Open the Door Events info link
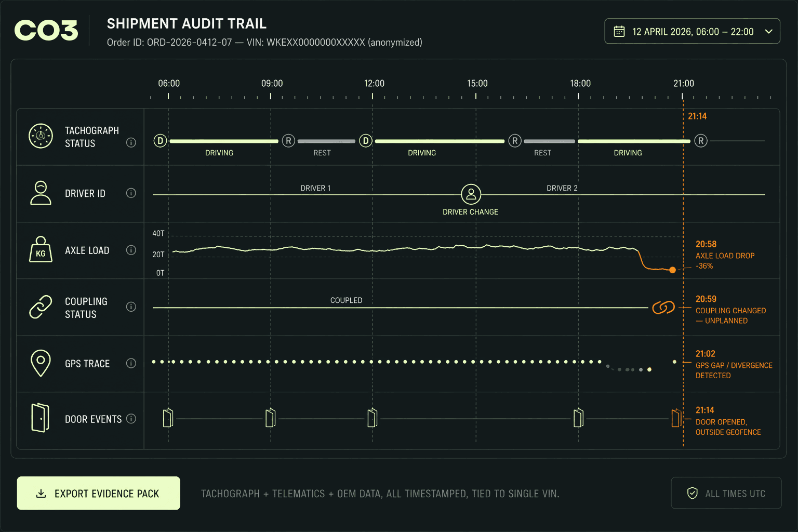 click(x=131, y=419)
